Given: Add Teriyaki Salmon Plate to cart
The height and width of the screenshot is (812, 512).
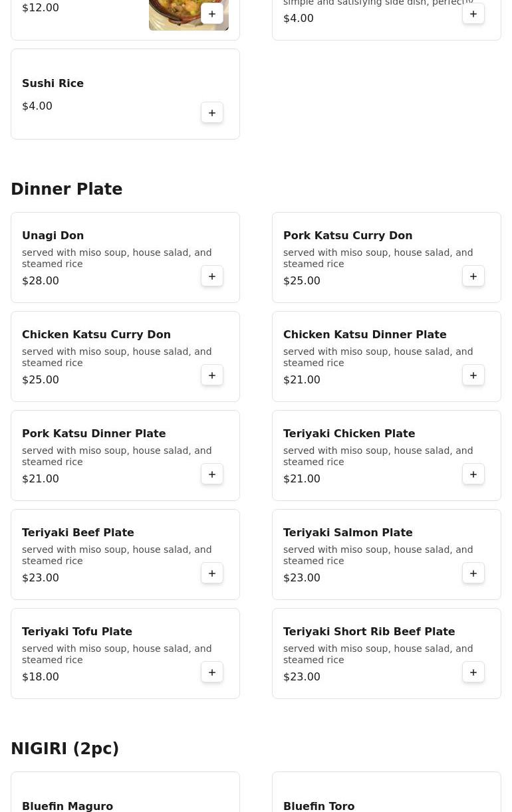Looking at the screenshot, I should (473, 573).
